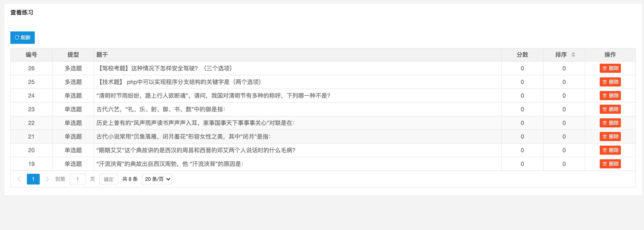Click the 提型 column header
The image size is (644, 230).
coord(73,55)
